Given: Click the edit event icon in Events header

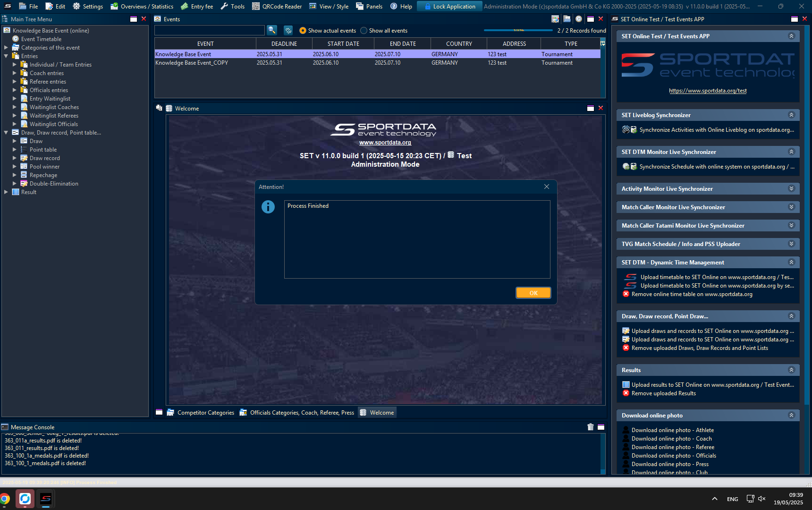Looking at the screenshot, I should 555,19.
